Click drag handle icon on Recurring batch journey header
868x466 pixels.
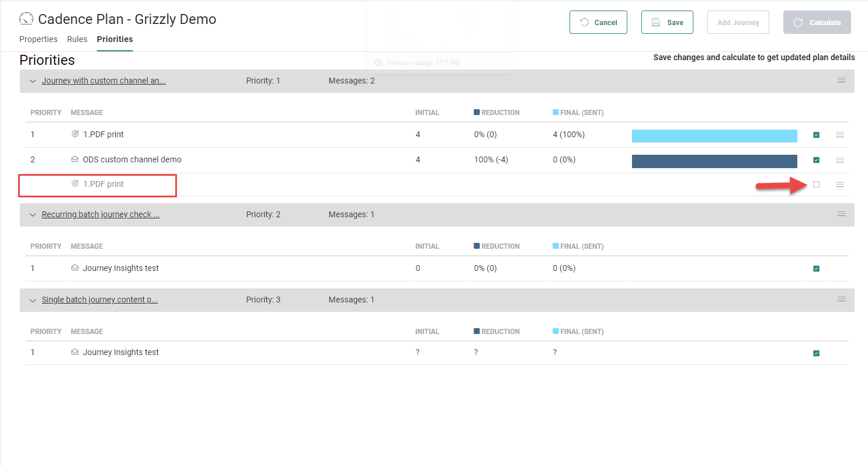[x=841, y=214]
